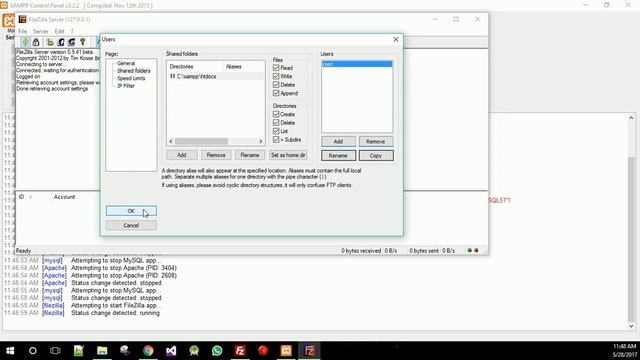The image size is (640, 360).
Task: Open Android Studio from the taskbar
Action: pos(194,351)
